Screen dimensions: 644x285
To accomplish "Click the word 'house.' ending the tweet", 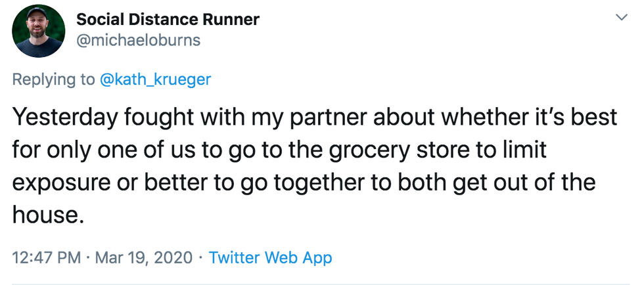I will pos(48,213).
